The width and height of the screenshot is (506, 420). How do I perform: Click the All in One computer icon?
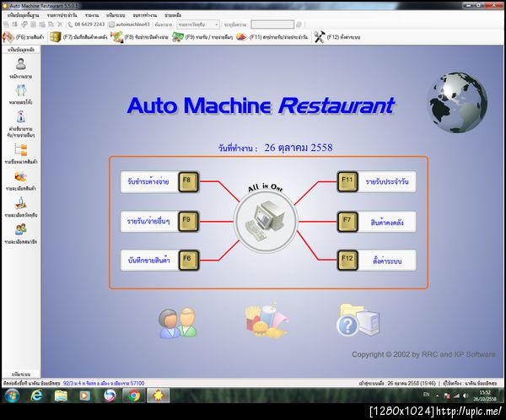point(266,222)
